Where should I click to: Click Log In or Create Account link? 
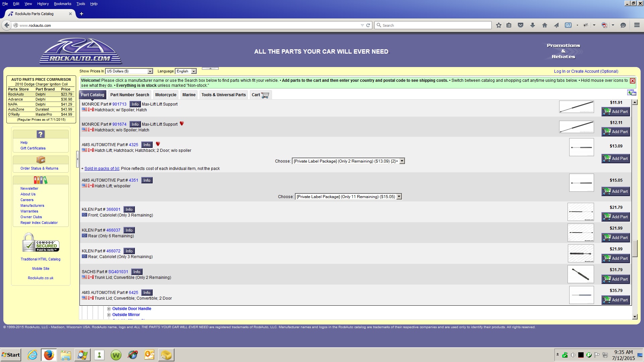[586, 71]
